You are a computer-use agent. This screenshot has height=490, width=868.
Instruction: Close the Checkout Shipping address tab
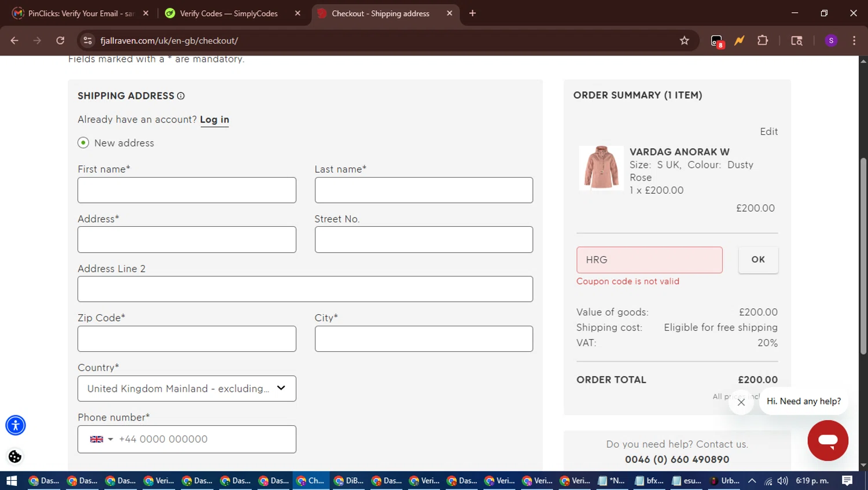(x=450, y=13)
